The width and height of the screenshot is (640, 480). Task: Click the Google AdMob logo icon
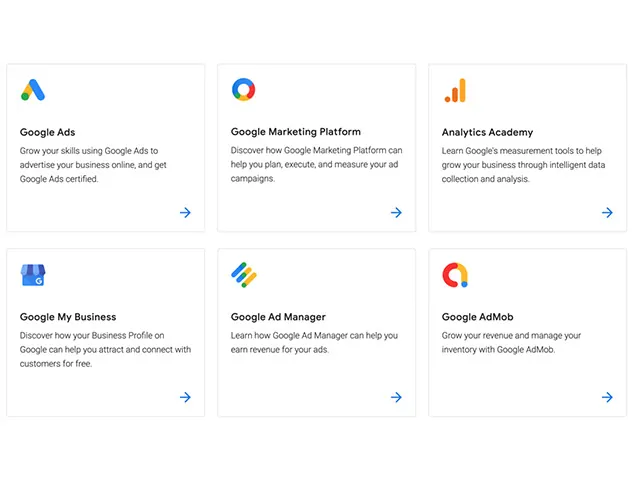tap(455, 275)
